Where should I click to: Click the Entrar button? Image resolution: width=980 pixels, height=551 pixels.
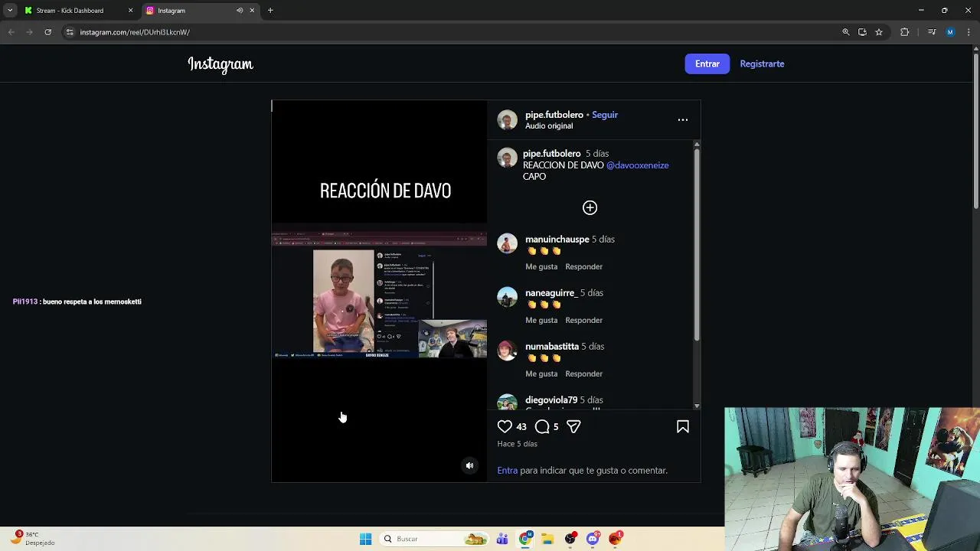click(707, 64)
